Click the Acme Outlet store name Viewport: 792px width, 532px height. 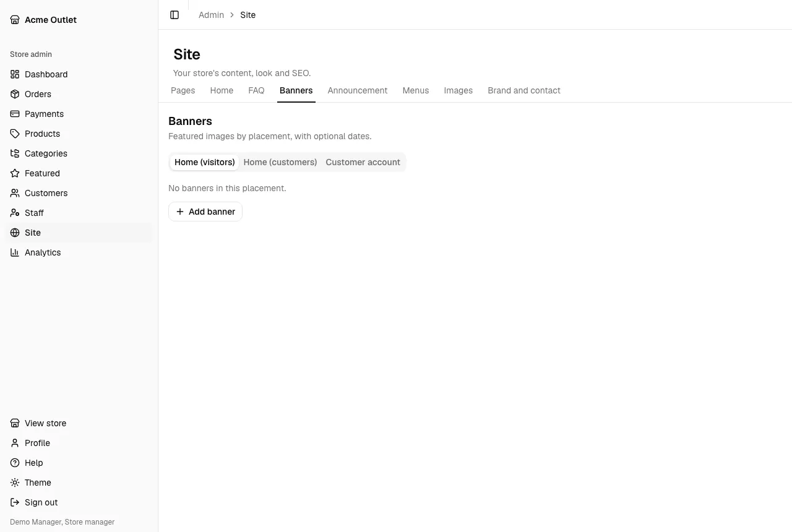51,20
